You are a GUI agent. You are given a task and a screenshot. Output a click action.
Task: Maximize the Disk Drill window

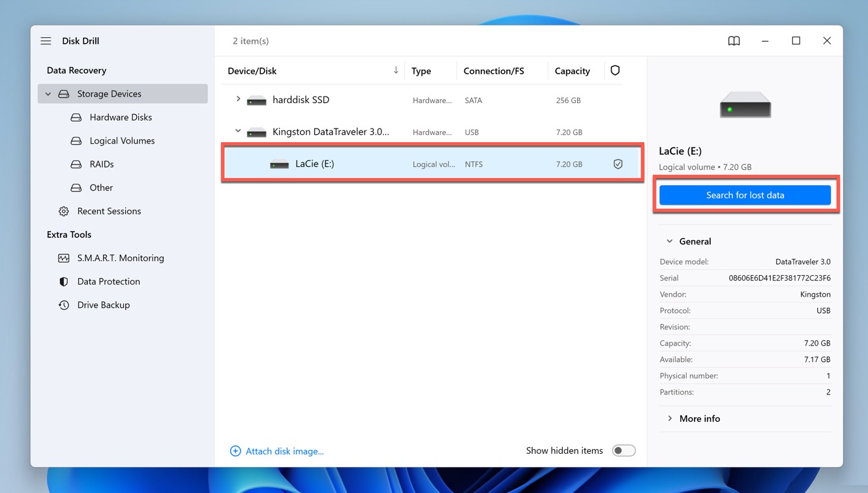pos(796,40)
